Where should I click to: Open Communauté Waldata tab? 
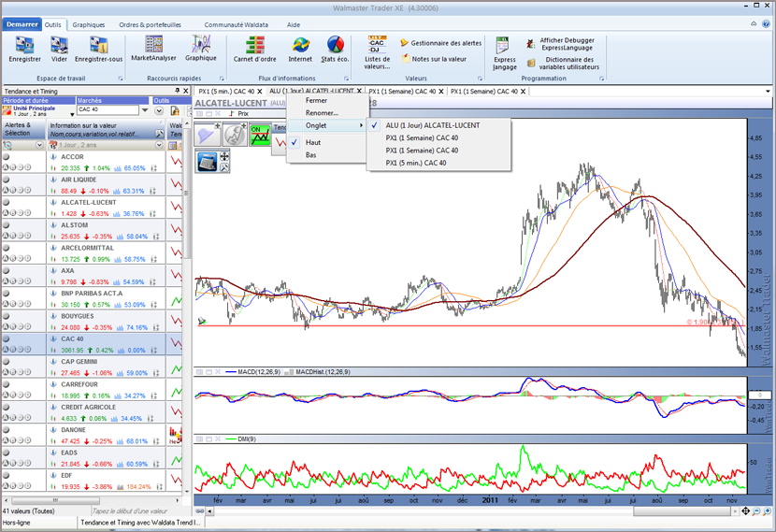[236, 24]
